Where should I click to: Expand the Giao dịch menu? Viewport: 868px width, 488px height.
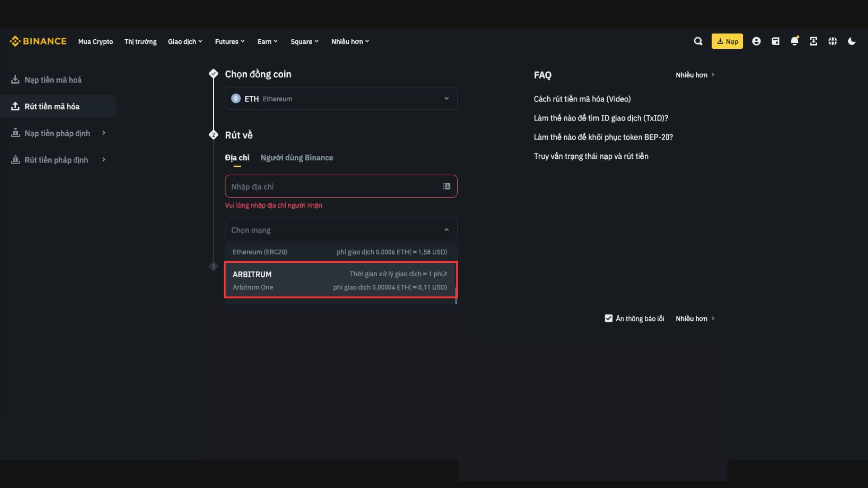click(185, 42)
